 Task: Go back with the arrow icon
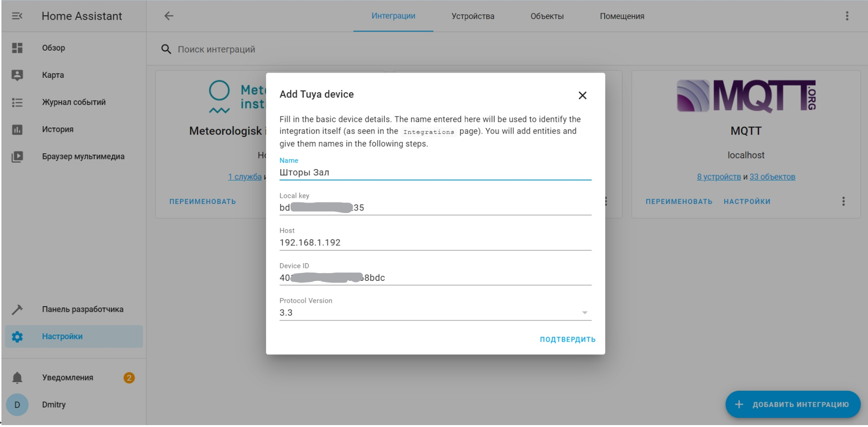pos(169,16)
